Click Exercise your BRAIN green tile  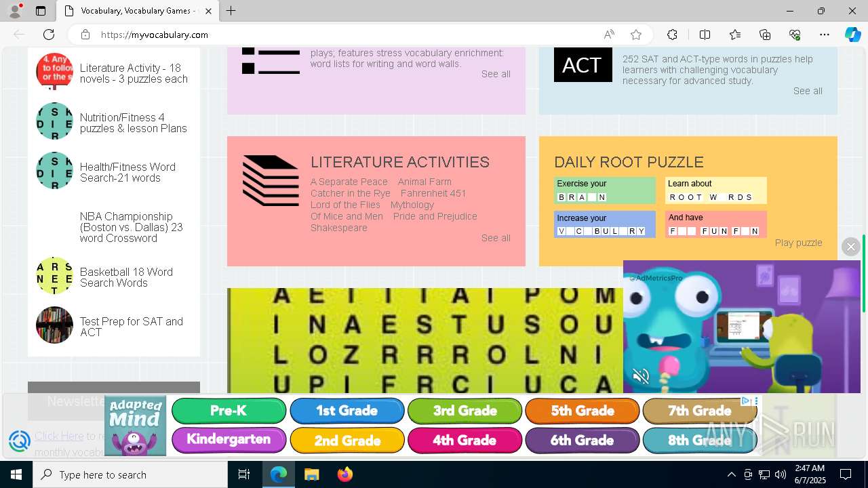point(605,190)
